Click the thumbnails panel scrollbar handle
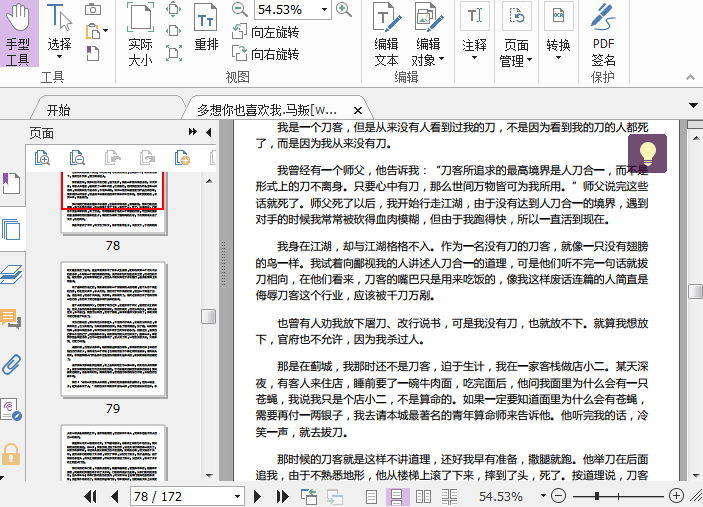Viewport: 703px width, 507px height. (x=208, y=316)
